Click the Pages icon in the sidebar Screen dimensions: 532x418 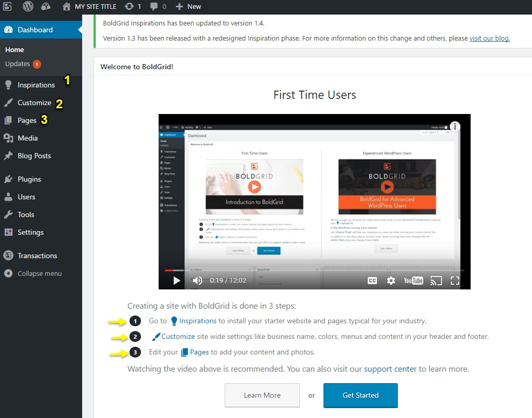click(x=8, y=120)
